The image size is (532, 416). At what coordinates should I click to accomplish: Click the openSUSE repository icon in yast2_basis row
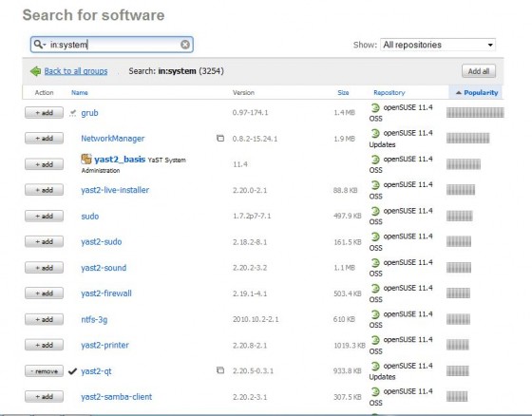point(375,160)
